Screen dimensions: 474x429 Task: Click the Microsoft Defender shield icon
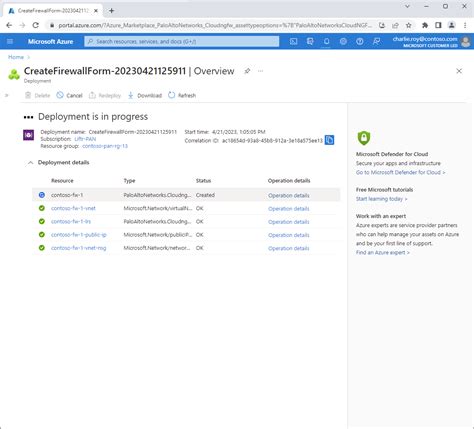[364, 138]
